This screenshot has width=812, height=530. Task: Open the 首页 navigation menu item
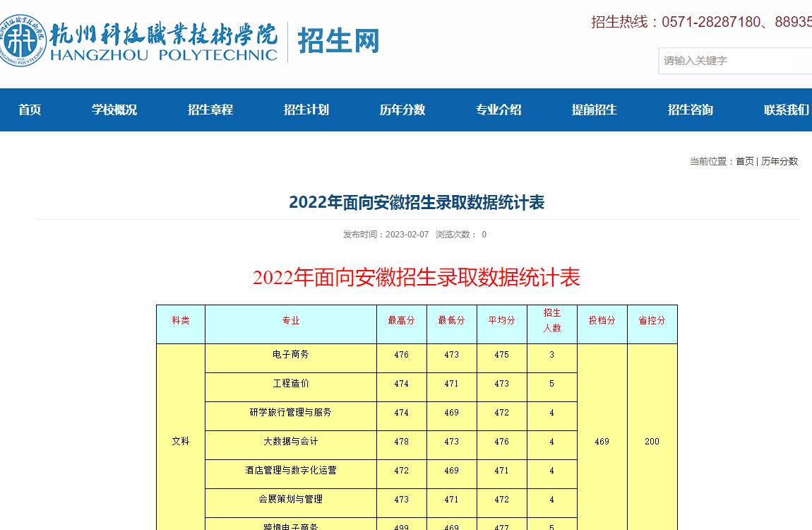(x=30, y=110)
